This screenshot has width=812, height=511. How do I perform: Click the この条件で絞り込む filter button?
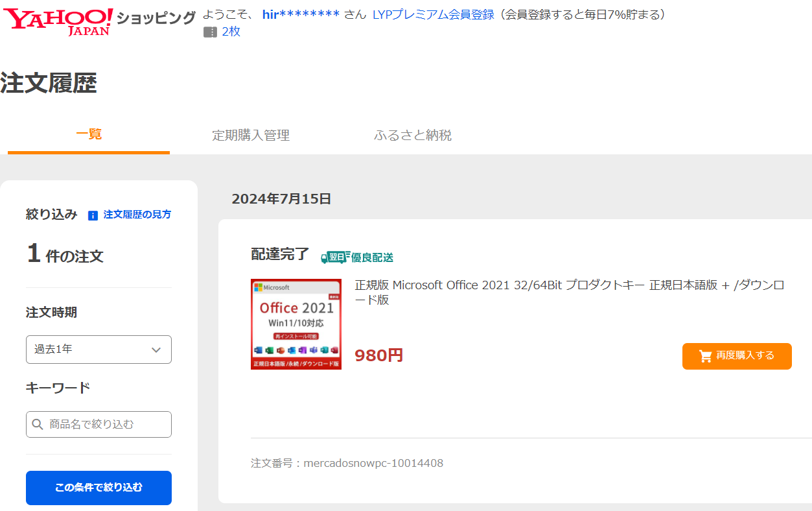99,488
